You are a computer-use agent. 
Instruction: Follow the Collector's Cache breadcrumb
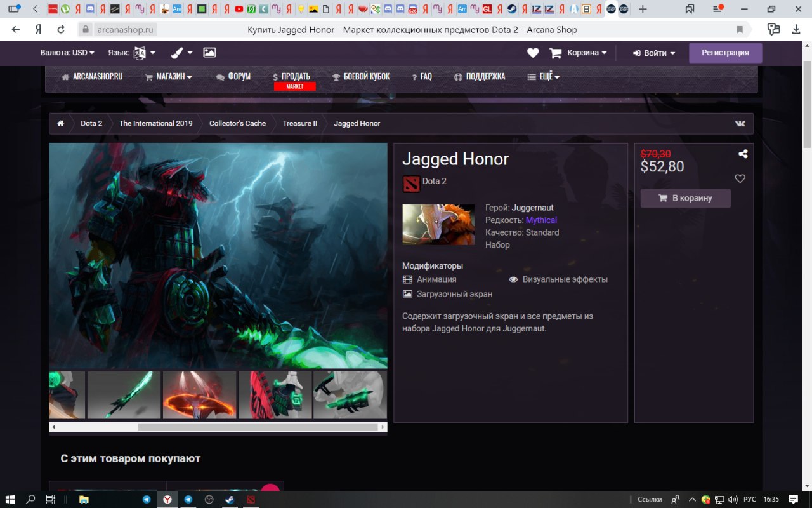(237, 124)
